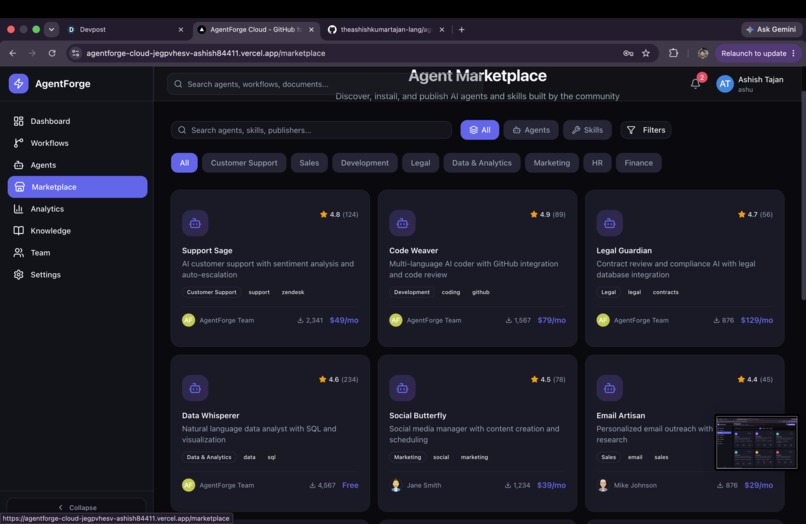Open the tab search dropdown arrow
Screen dimensions: 806x524
pyautogui.click(x=51, y=29)
